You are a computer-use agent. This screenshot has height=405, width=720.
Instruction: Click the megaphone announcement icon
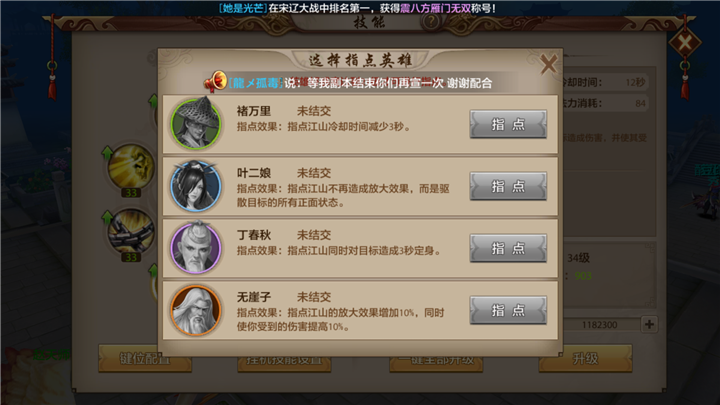(215, 82)
